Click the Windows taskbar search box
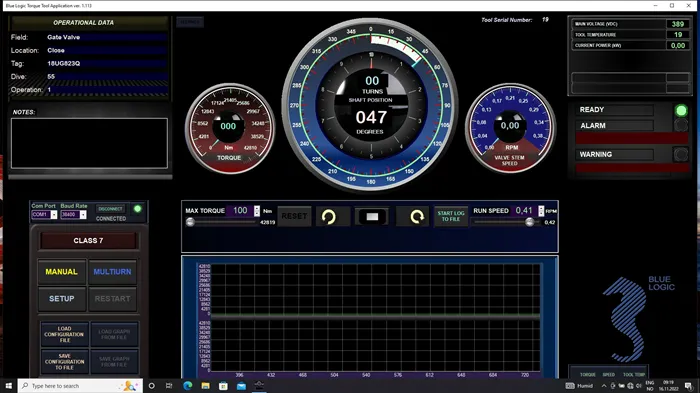700x393 pixels. coord(80,385)
